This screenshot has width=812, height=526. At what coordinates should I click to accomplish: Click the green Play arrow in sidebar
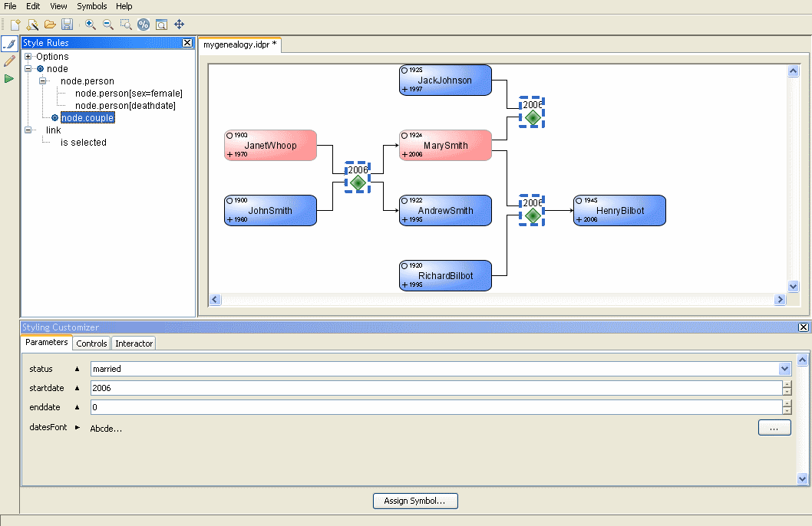[9, 78]
